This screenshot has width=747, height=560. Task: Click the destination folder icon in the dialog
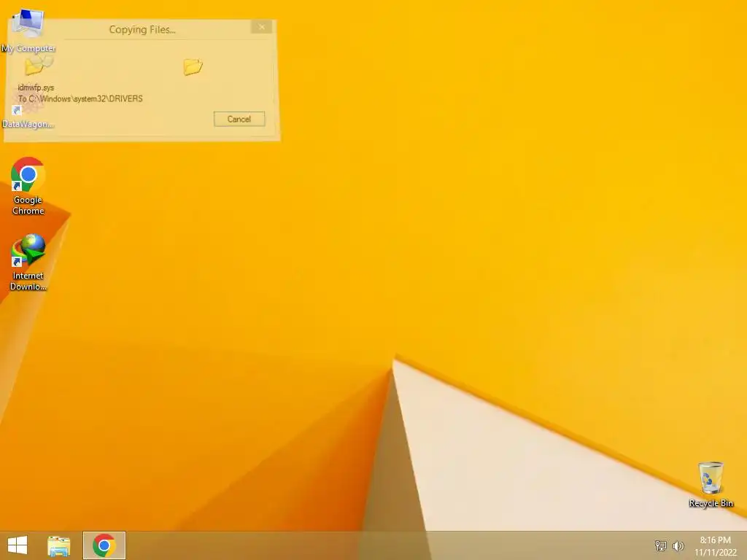[x=193, y=66]
